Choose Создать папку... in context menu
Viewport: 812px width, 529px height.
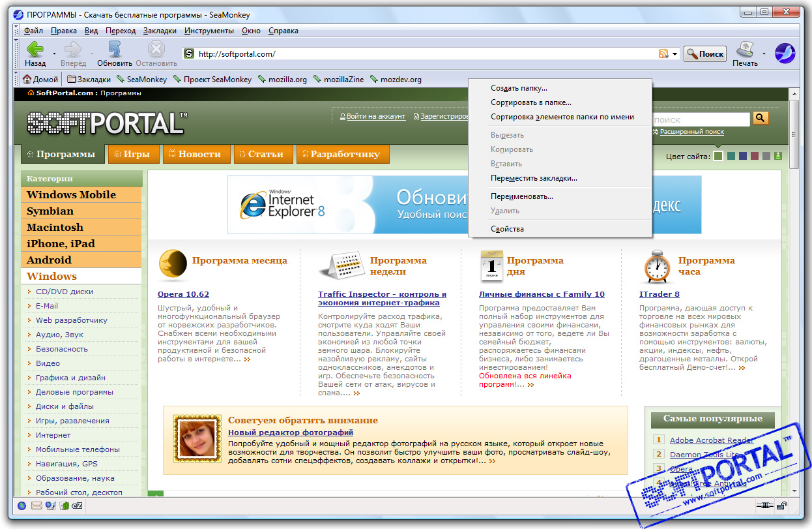point(560,88)
